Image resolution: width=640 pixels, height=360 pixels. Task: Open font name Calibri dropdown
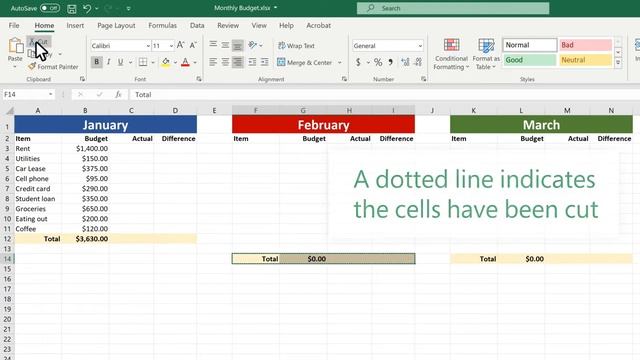click(148, 46)
